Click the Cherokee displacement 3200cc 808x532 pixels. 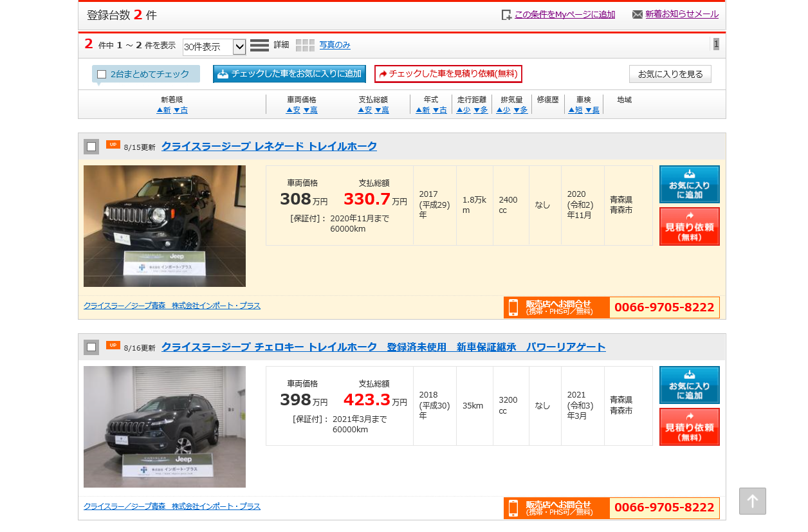tap(508, 405)
